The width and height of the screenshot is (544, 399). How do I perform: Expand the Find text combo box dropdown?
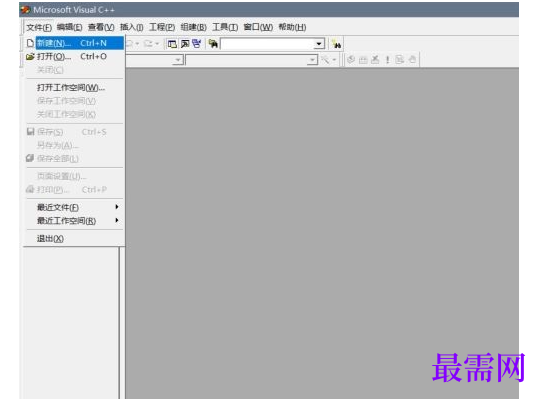click(x=318, y=44)
